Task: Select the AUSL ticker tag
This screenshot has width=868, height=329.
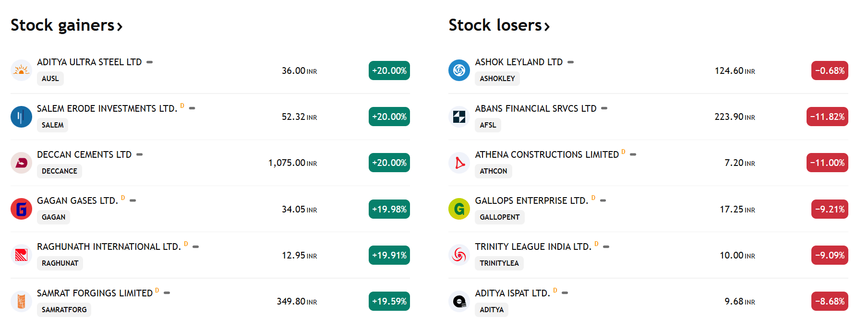Action: (50, 79)
